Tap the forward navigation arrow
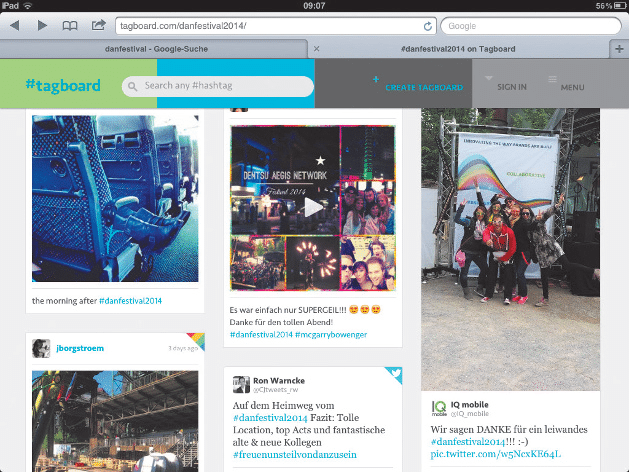Screen dimensions: 629x472 41,25
